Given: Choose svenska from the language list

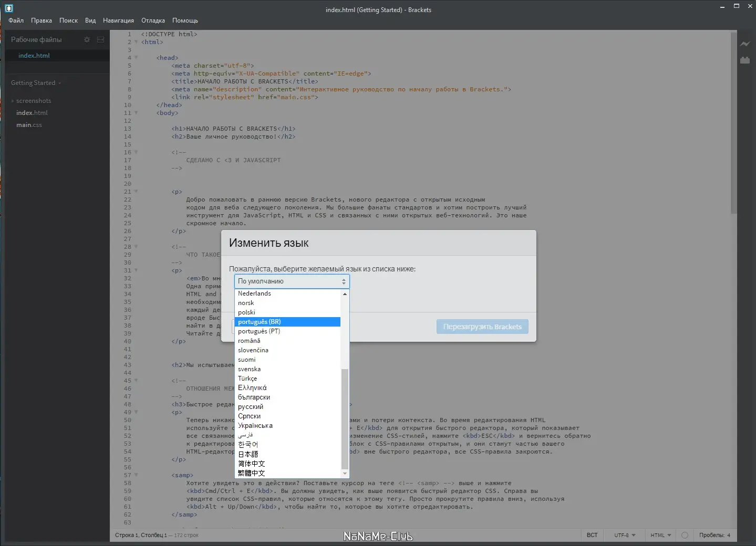Looking at the screenshot, I should (288, 369).
